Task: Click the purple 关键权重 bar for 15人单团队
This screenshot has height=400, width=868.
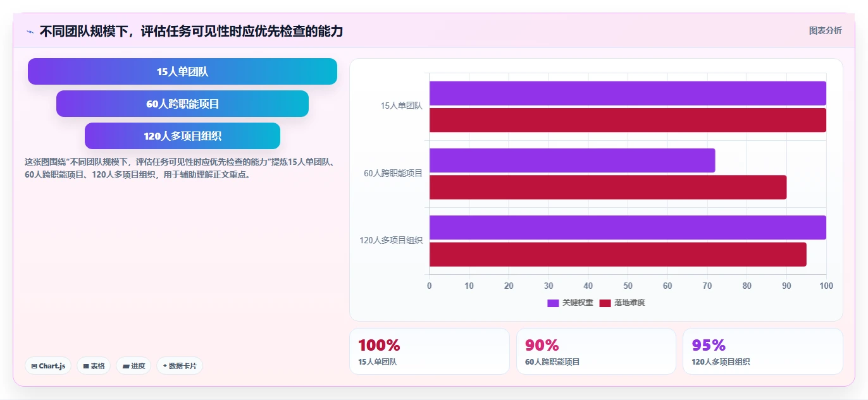Action: (628, 93)
